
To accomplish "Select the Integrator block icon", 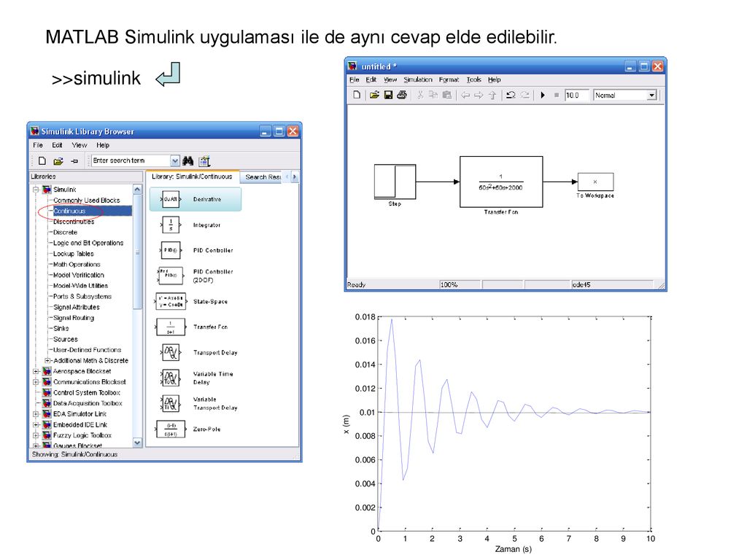I will click(171, 225).
